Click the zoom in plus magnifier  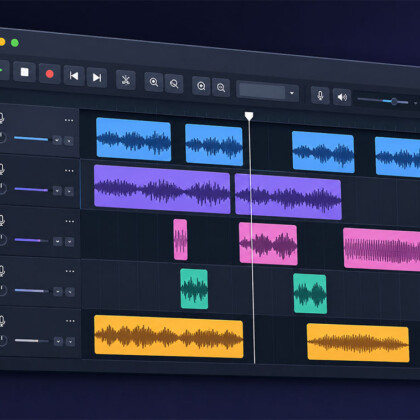pos(201,86)
